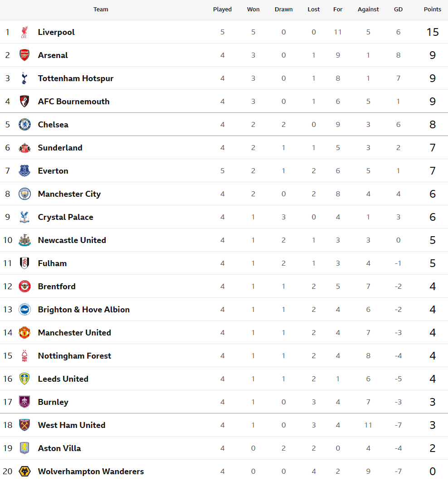The width and height of the screenshot is (448, 481).
Task: Click the West Ham United badge
Action: coord(24,425)
